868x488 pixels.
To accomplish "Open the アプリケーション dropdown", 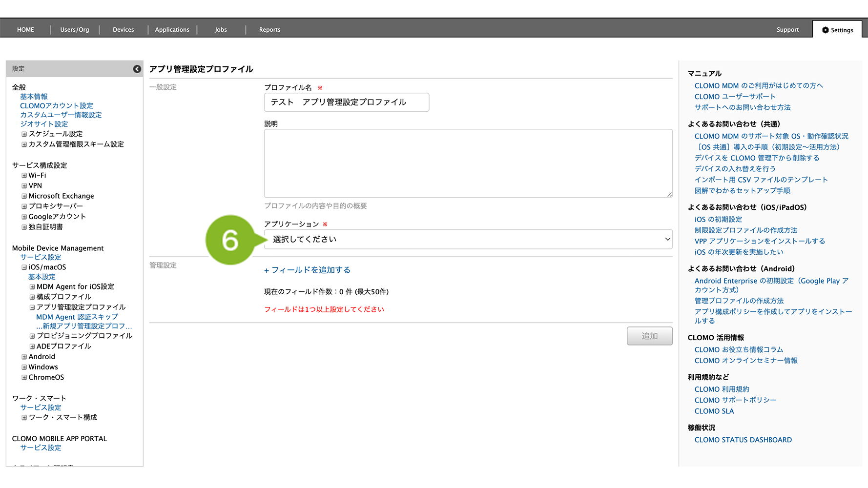I will coord(468,239).
